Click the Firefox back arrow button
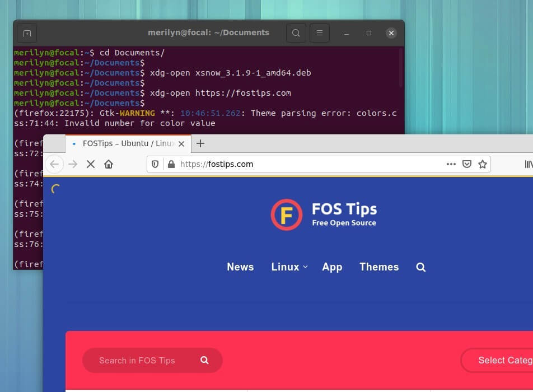Image resolution: width=533 pixels, height=392 pixels. (x=54, y=164)
